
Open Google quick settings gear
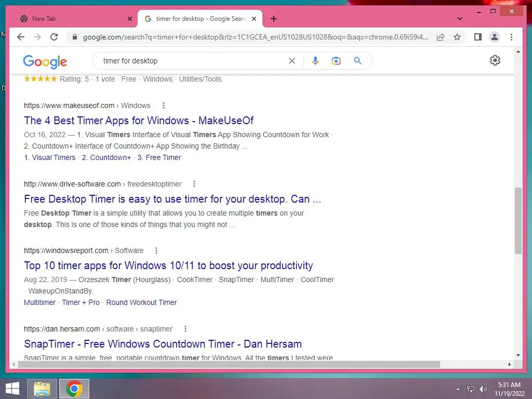pos(495,60)
